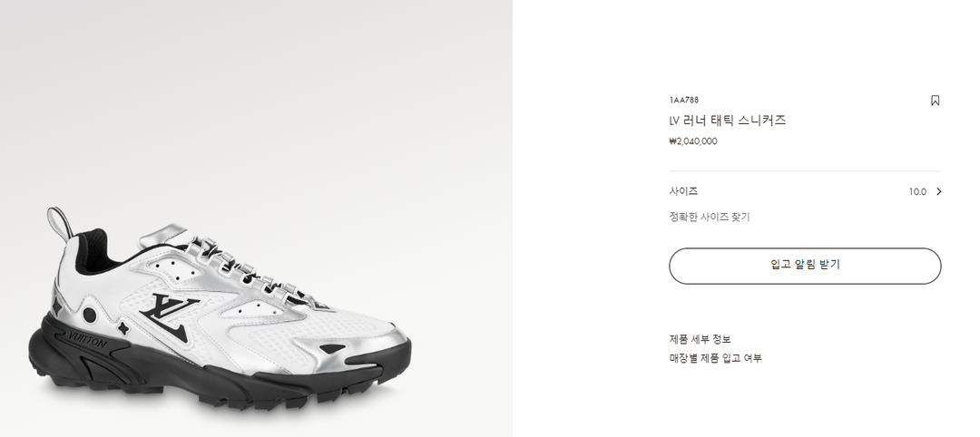
Task: Click the black monogram flower on side
Action: (124, 329)
